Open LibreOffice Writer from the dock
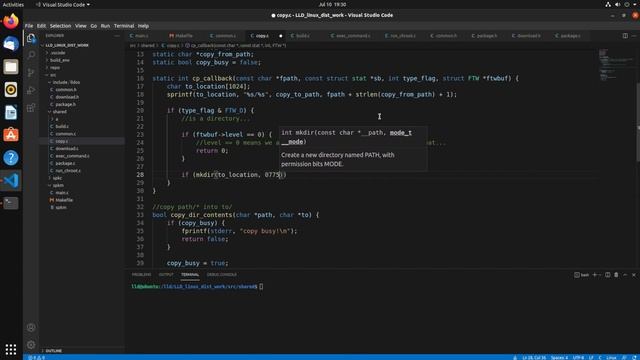The image size is (640, 360). click(x=11, y=112)
